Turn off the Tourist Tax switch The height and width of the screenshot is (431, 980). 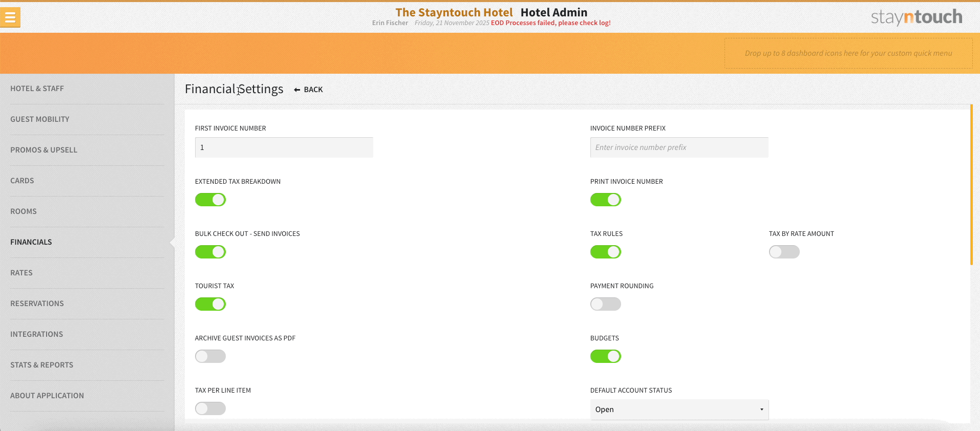(210, 304)
